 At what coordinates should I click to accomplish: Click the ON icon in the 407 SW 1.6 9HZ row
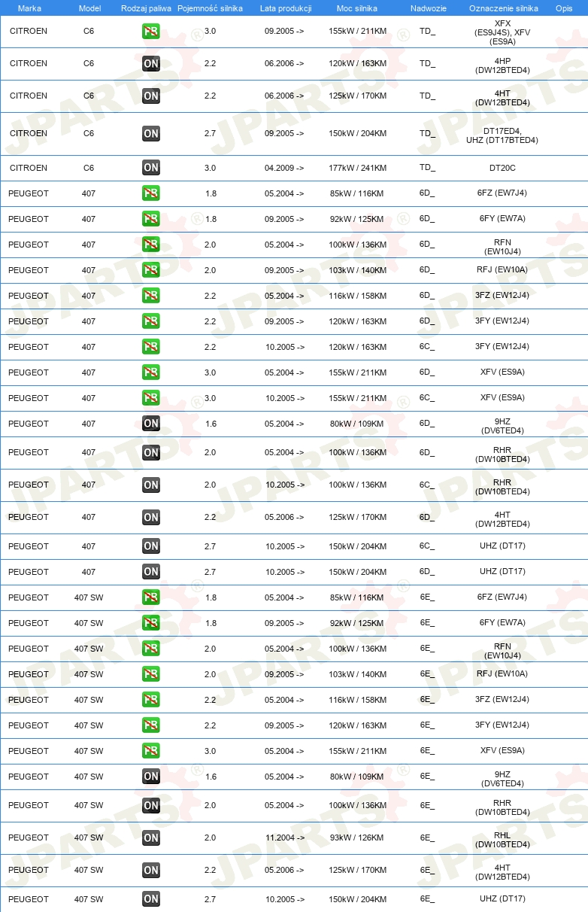click(x=150, y=777)
